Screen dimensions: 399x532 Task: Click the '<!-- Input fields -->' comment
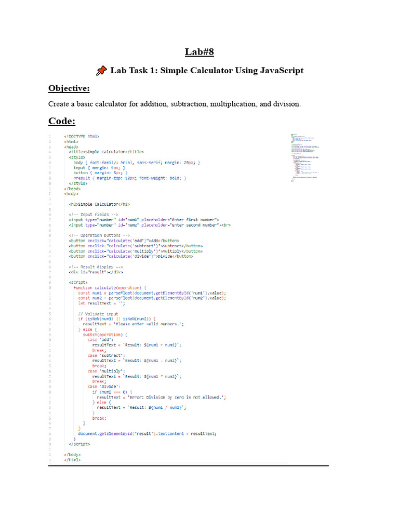click(94, 215)
